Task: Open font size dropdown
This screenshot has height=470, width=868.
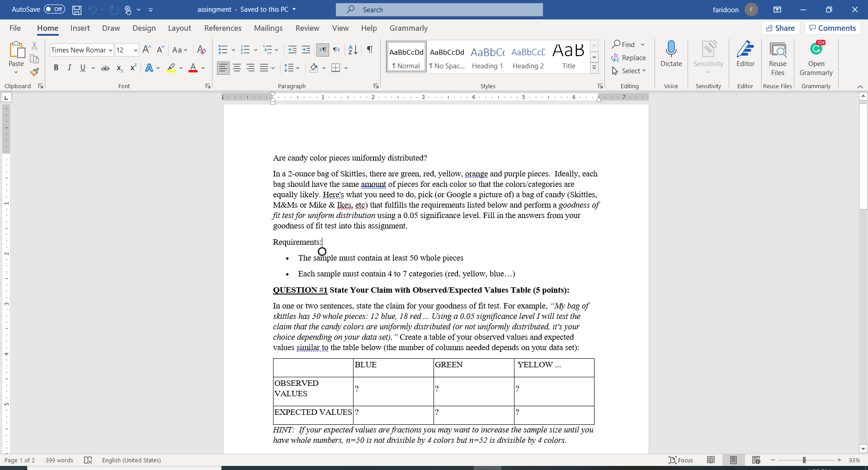Action: tap(135, 50)
